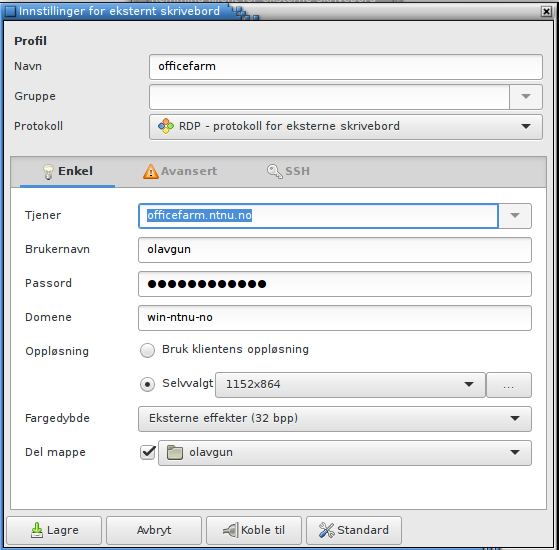
Task: Open the 1152x864 resolution dropdown
Action: click(350, 385)
